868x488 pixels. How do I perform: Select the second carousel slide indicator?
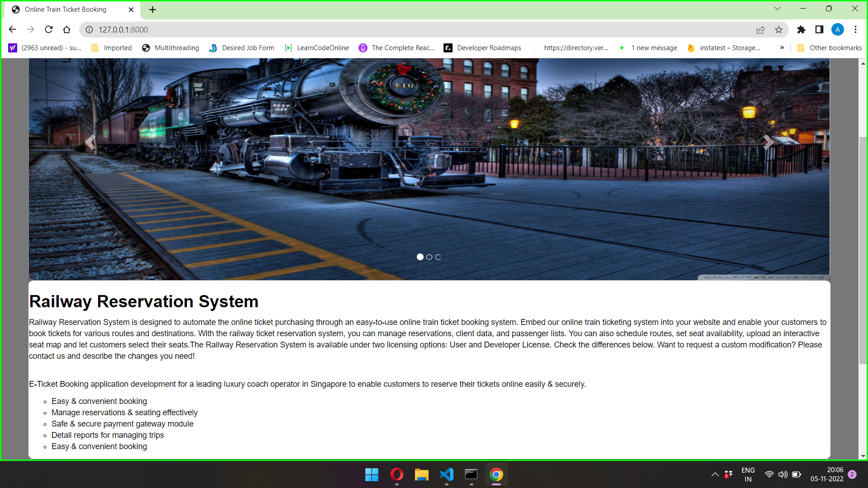tap(429, 257)
